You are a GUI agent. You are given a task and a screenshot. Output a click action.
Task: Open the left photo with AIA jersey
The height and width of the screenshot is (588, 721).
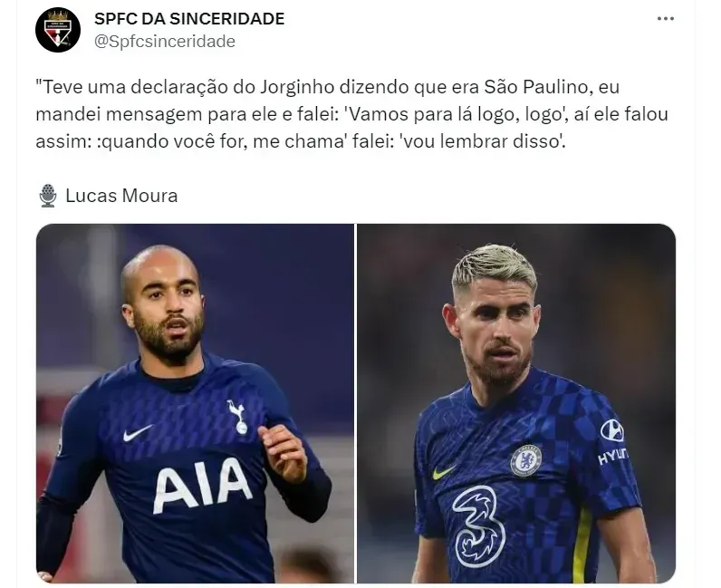tap(195, 403)
